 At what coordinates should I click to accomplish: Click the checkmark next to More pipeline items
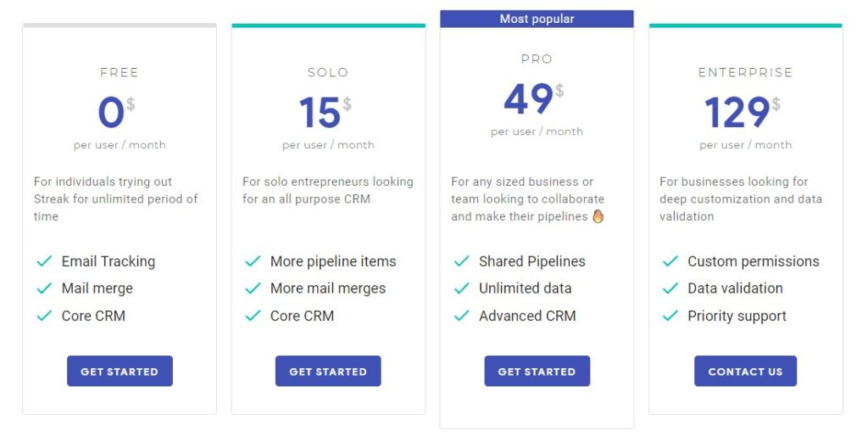(x=253, y=261)
